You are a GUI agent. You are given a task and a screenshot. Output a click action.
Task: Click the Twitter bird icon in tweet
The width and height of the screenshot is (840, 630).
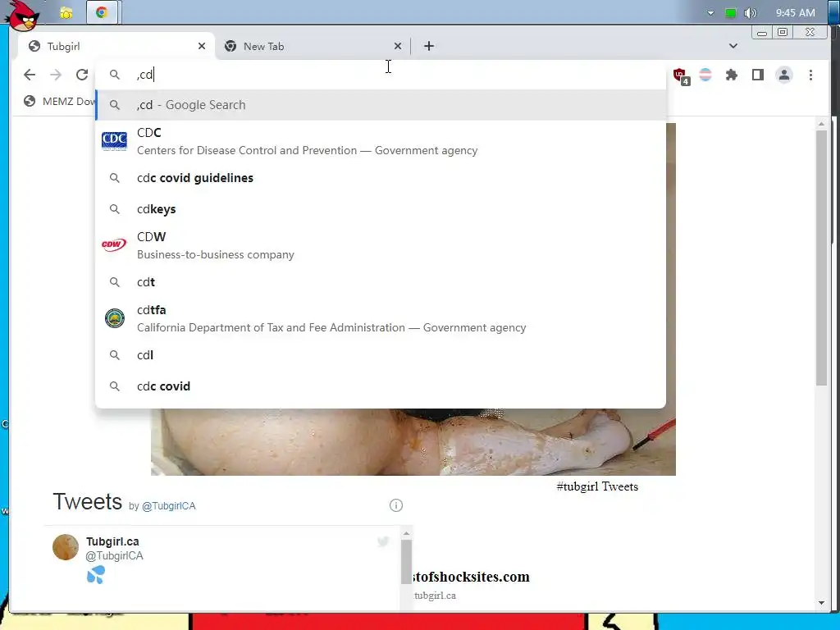[383, 541]
